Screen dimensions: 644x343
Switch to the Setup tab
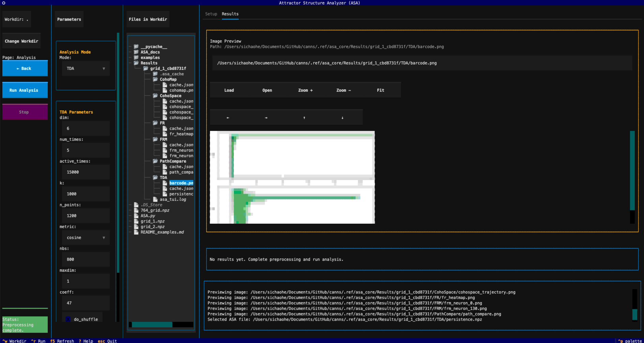tap(211, 14)
